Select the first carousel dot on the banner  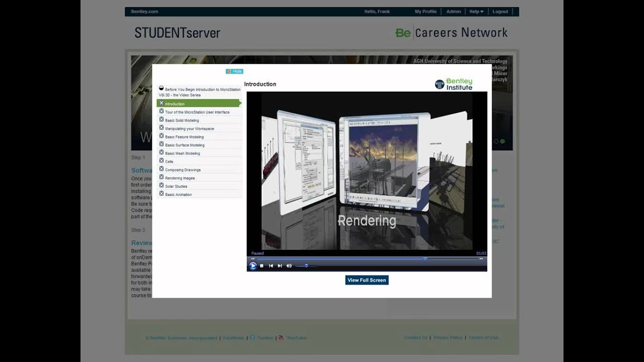point(496,141)
